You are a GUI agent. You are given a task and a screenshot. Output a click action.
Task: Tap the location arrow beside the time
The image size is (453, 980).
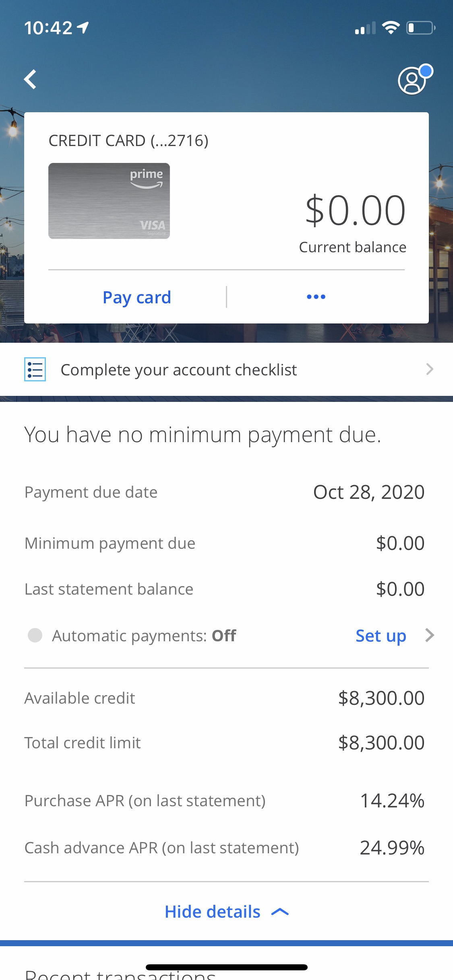pos(83,28)
